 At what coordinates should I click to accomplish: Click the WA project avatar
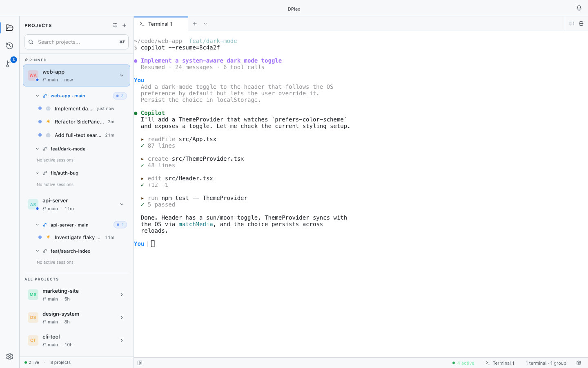pyautogui.click(x=33, y=75)
